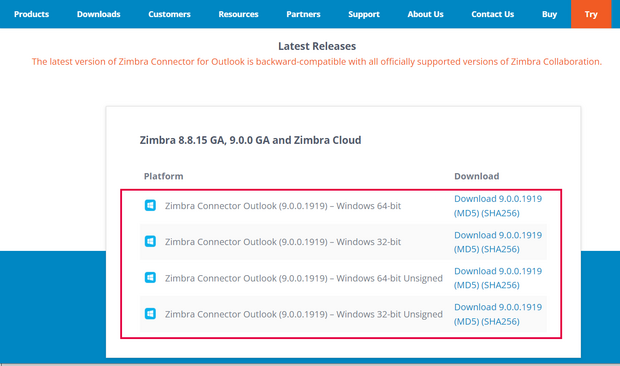The image size is (620, 366).
Task: Go to the Contact Us page
Action: [493, 14]
